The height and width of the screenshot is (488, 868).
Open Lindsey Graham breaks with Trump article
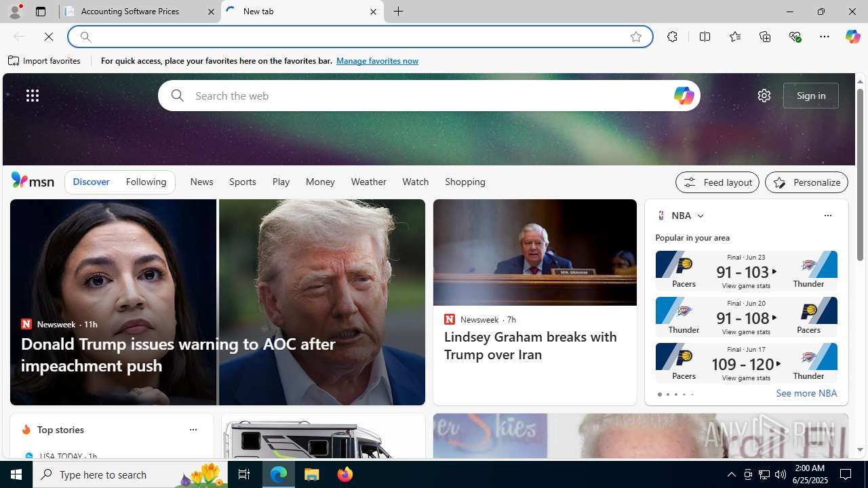[530, 346]
